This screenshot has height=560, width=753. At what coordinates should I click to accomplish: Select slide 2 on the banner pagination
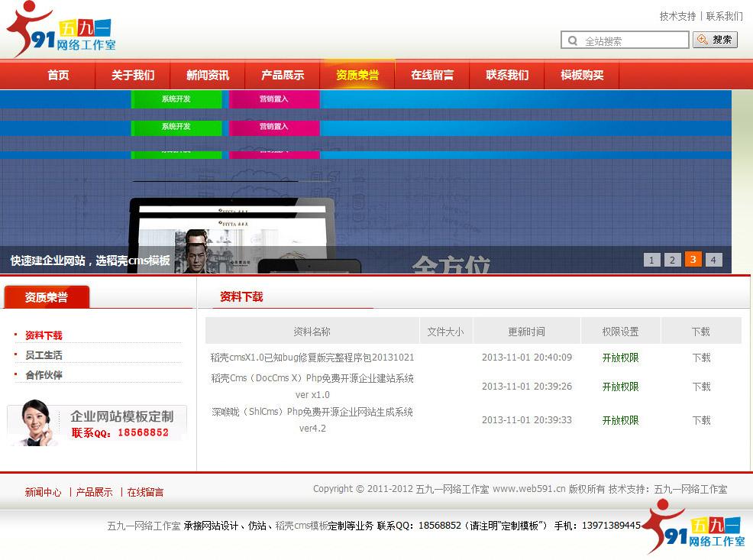(672, 260)
